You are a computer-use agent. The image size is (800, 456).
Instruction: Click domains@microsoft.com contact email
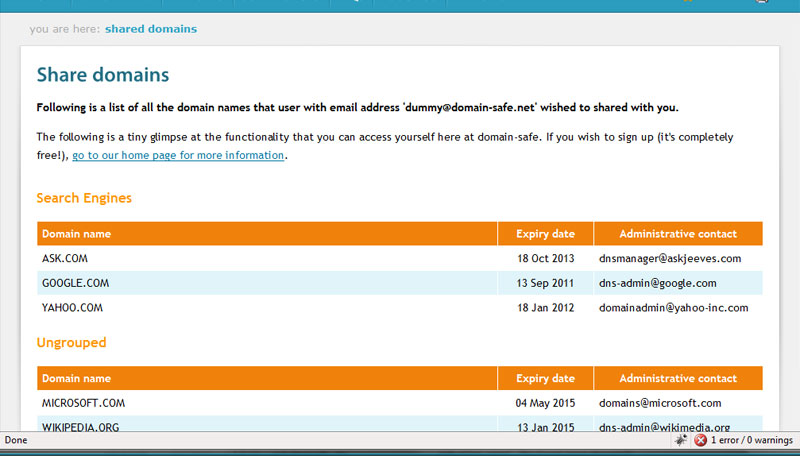tap(659, 403)
